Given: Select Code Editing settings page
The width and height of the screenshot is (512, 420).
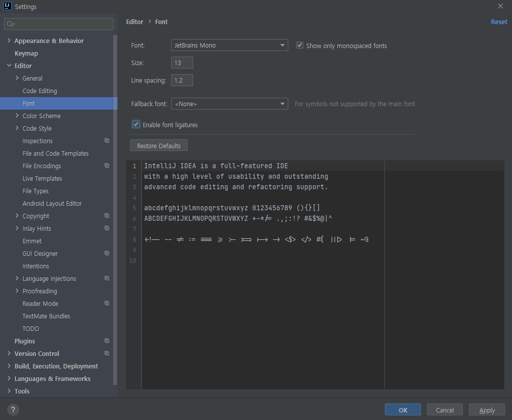Looking at the screenshot, I should pyautogui.click(x=40, y=91).
